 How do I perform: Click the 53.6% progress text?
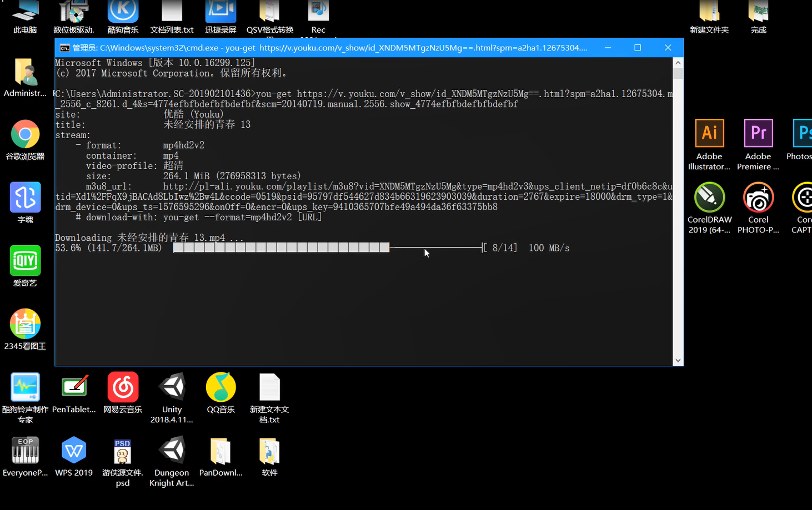[x=68, y=248]
